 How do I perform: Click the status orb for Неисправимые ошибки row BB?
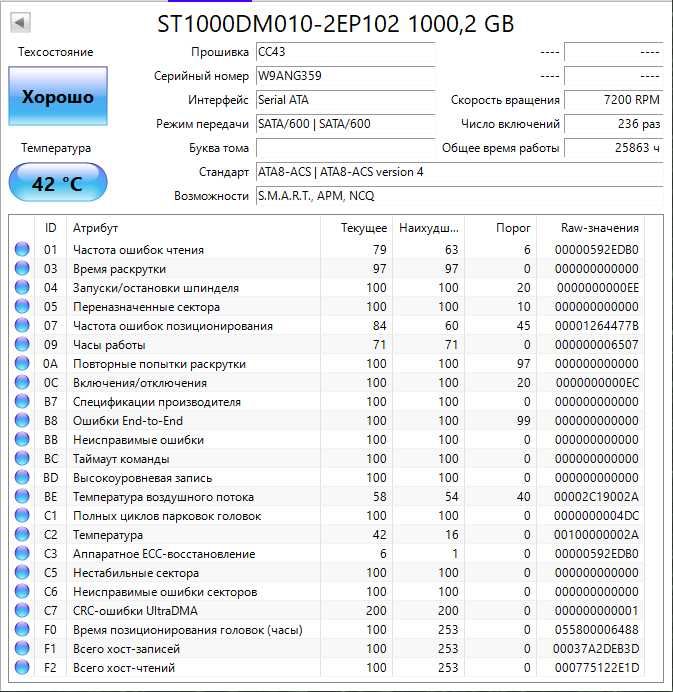pos(22,439)
